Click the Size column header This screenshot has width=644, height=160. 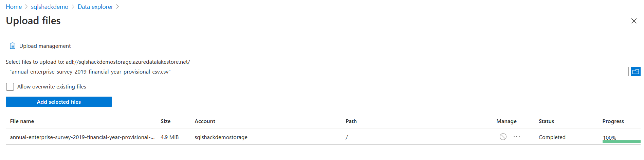pos(165,121)
